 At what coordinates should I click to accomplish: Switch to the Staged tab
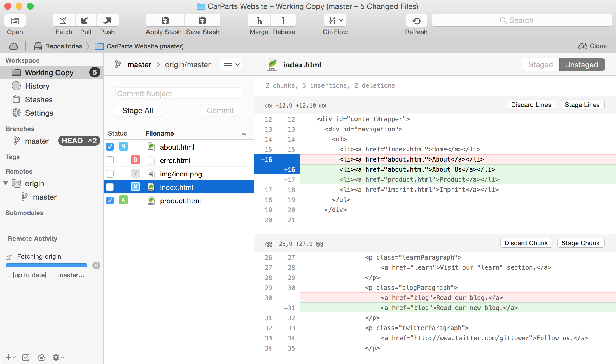[x=540, y=65]
